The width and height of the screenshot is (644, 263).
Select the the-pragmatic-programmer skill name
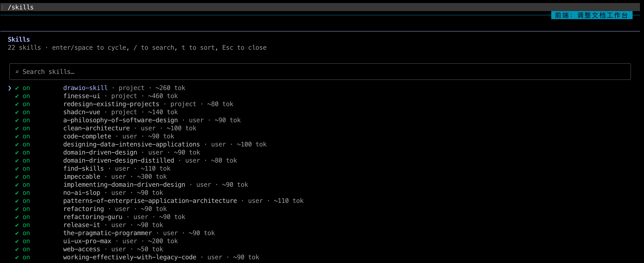point(108,233)
